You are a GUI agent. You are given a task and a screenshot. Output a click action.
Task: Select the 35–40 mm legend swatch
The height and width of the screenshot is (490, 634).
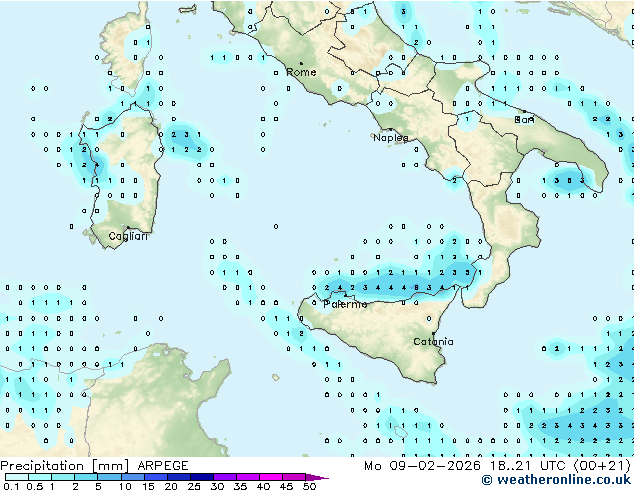tap(248, 477)
